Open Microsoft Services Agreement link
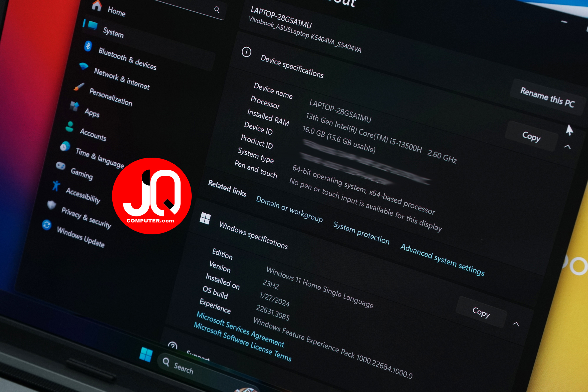 click(x=240, y=329)
